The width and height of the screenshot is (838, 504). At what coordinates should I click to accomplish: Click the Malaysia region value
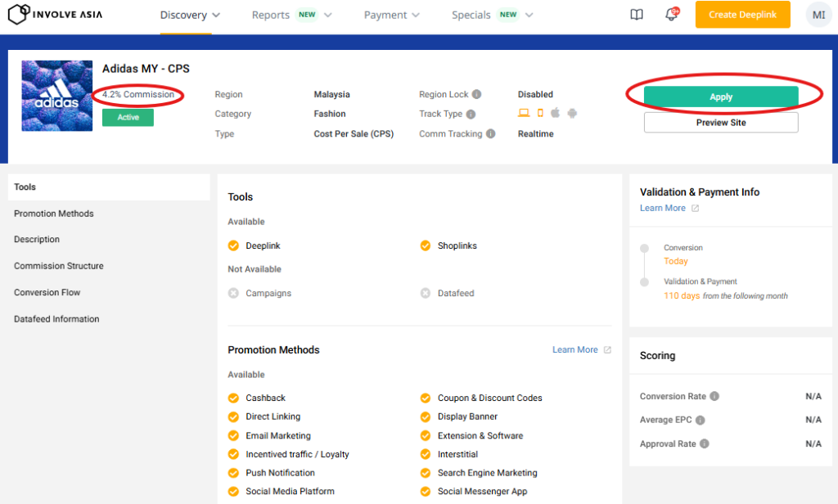tap(332, 94)
